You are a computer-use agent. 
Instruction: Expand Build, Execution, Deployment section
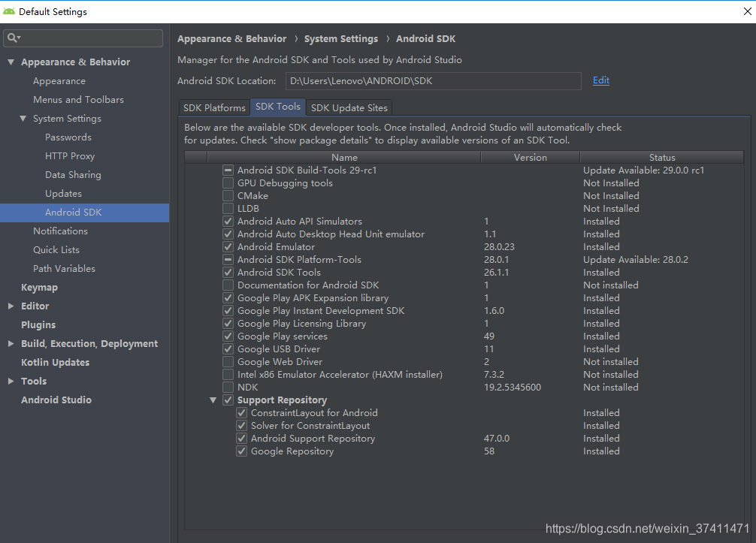point(11,343)
